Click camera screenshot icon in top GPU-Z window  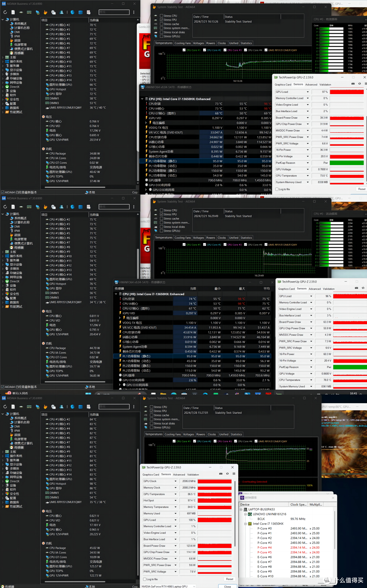click(353, 83)
